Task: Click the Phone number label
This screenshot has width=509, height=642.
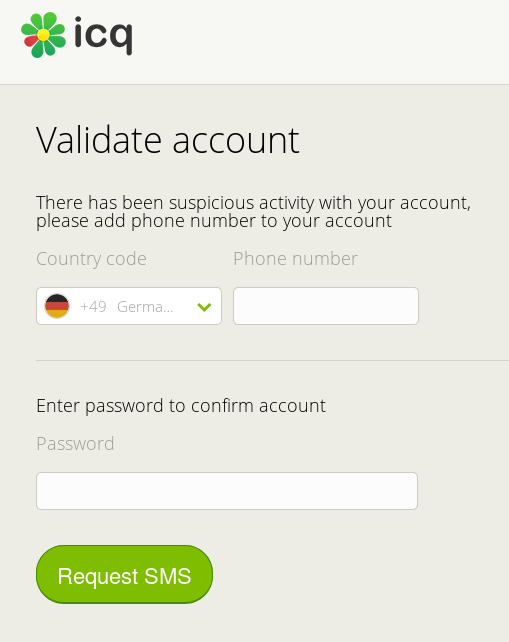Action: 295,259
